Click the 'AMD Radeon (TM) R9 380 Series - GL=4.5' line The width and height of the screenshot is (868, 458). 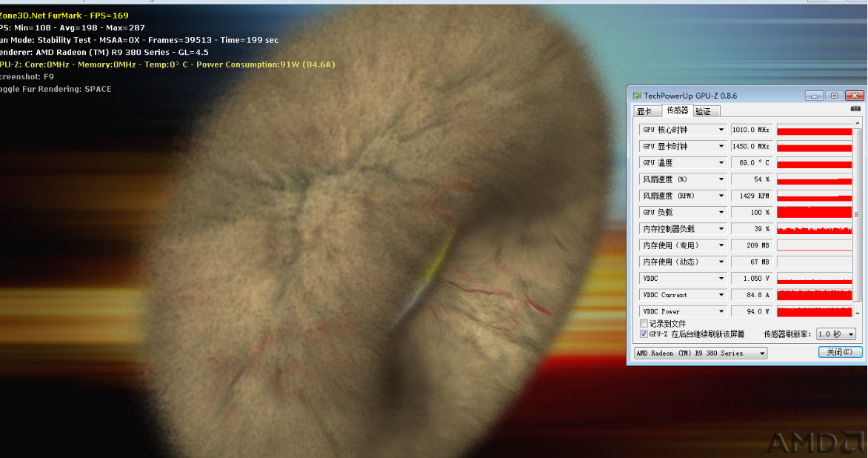tap(104, 52)
